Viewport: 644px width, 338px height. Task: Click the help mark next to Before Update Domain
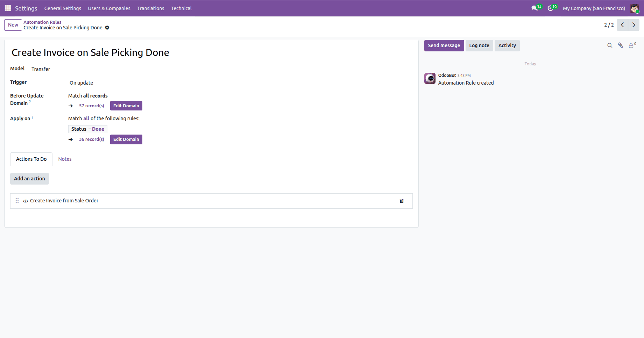(30, 102)
